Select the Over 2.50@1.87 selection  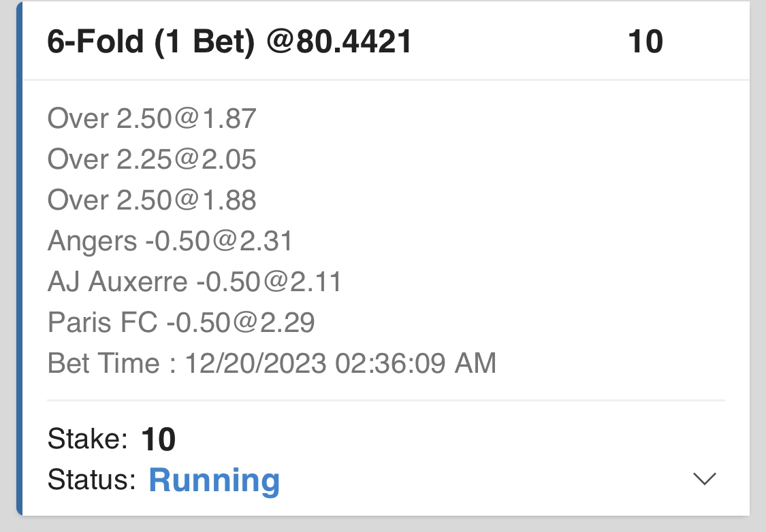[152, 119]
